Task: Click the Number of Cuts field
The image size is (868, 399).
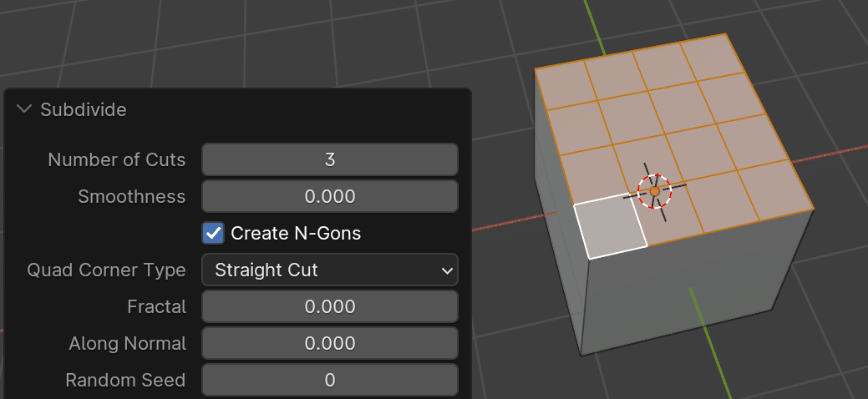Action: point(330,159)
